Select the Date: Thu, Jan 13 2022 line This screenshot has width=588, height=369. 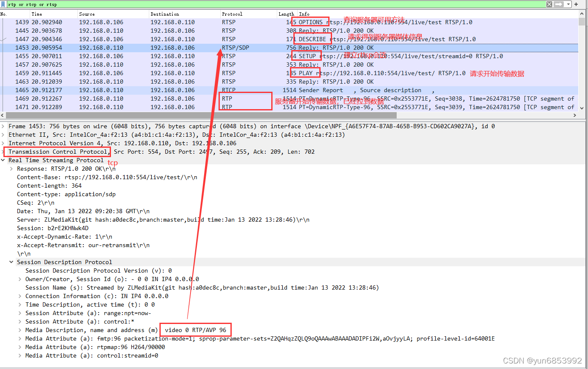pyautogui.click(x=83, y=211)
